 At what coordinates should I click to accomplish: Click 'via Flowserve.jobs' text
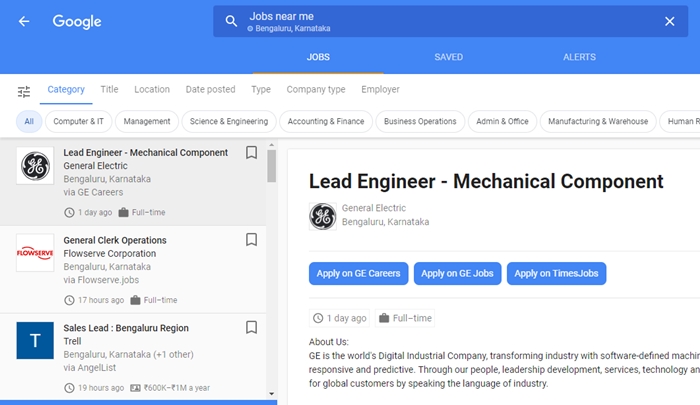click(x=101, y=280)
